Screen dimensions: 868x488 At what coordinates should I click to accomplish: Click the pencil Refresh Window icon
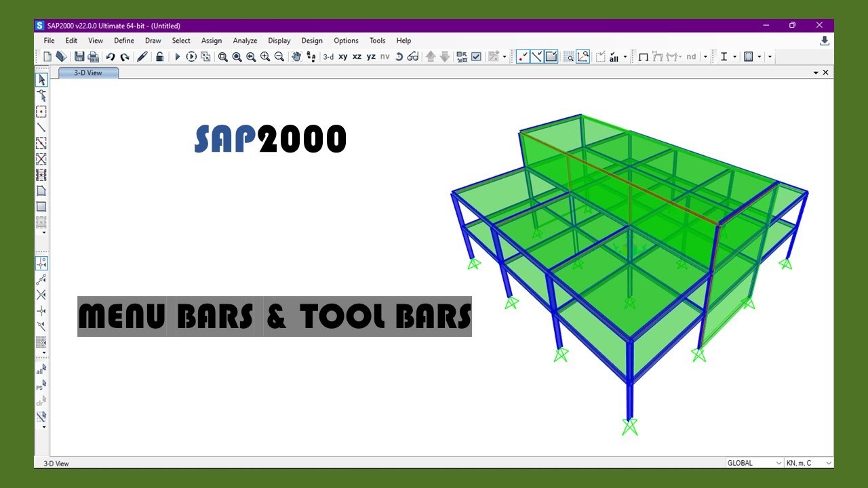[x=142, y=57]
